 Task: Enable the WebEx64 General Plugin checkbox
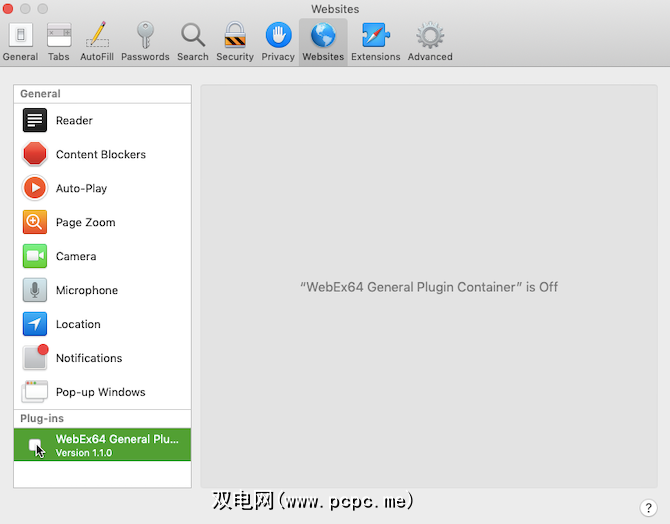tap(35, 445)
